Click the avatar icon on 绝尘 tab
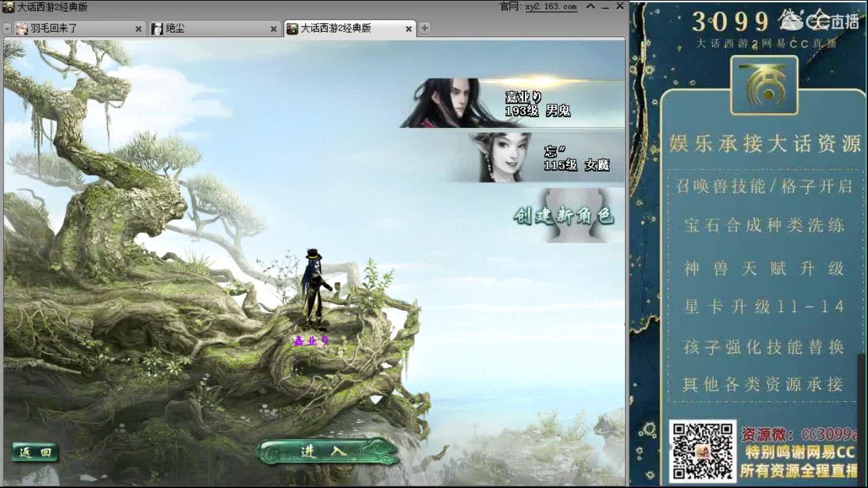 coord(157,28)
